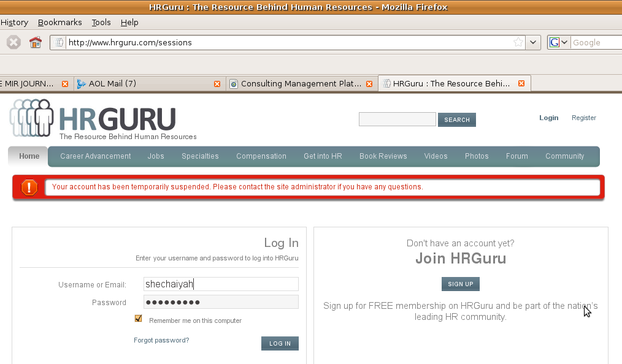
Task: Open the address bar history dropdown arrow
Action: [x=533, y=42]
